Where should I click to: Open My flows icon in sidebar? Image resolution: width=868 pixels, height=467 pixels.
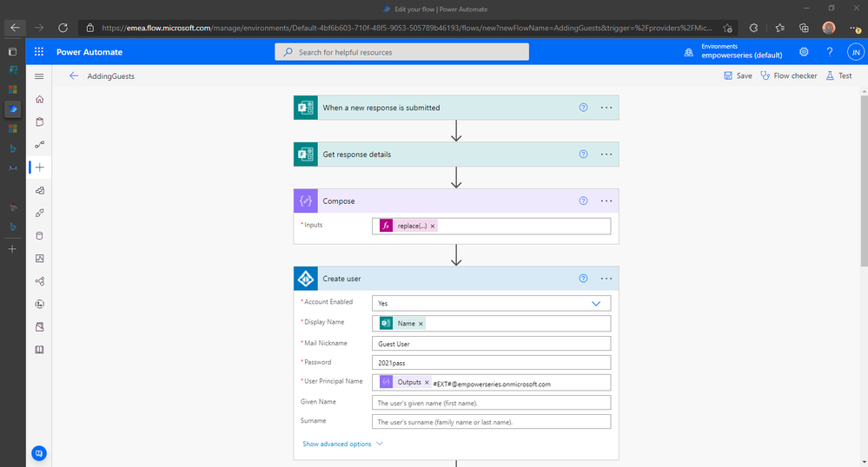point(39,144)
